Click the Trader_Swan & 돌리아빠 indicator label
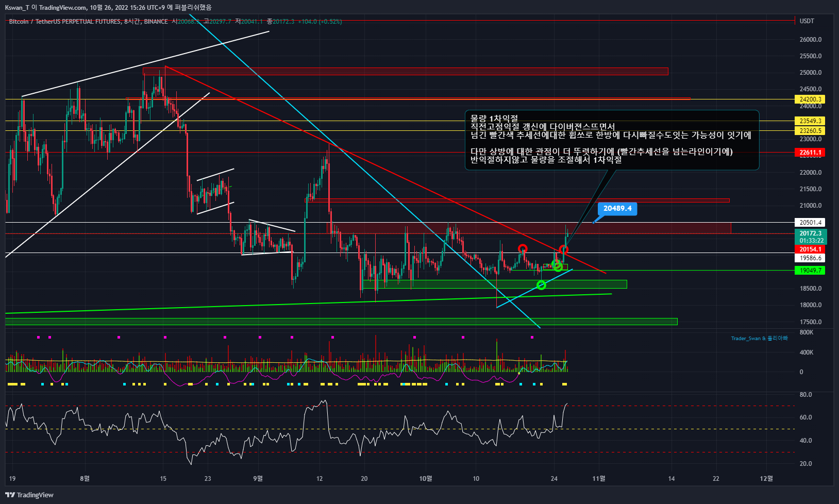 pos(759,338)
